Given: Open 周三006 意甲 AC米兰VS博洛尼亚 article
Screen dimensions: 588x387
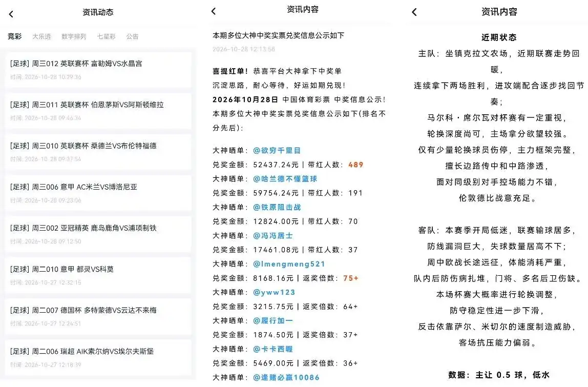Looking at the screenshot, I should 98,193.
